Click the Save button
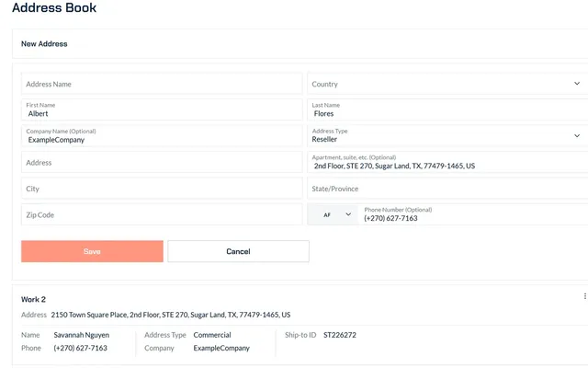Screen dimensions: 588x368 [92, 251]
